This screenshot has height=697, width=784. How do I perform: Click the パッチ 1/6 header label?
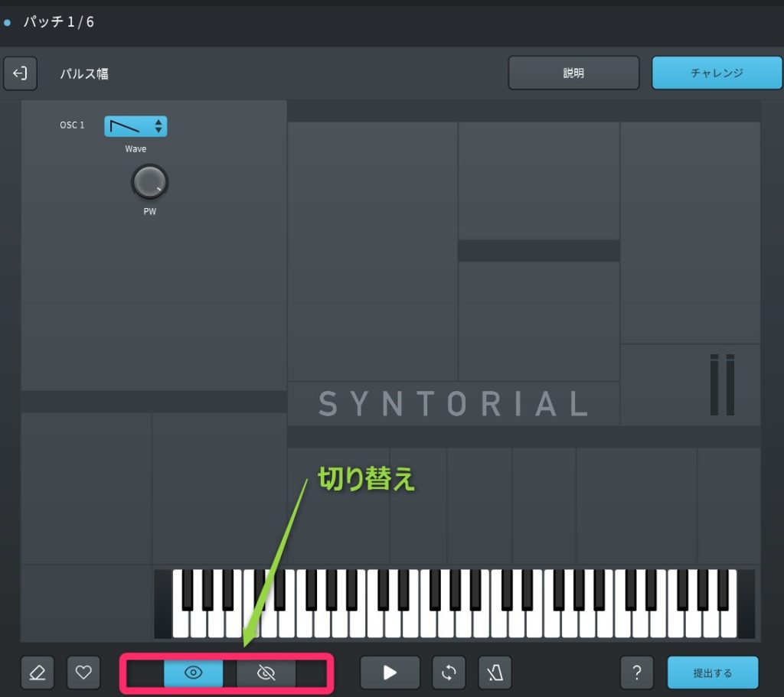tap(59, 22)
